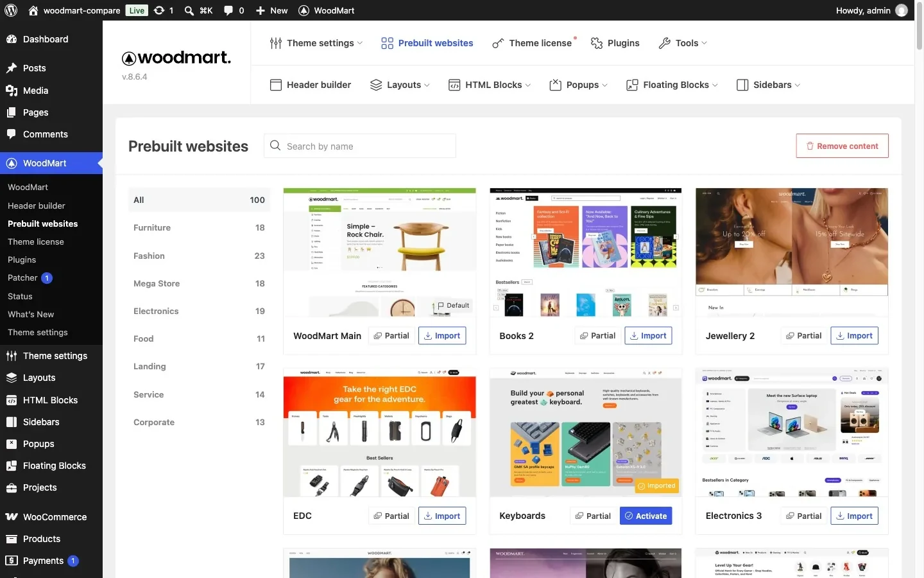Click the magnifier icon in search field
The image size is (924, 578).
coord(275,146)
